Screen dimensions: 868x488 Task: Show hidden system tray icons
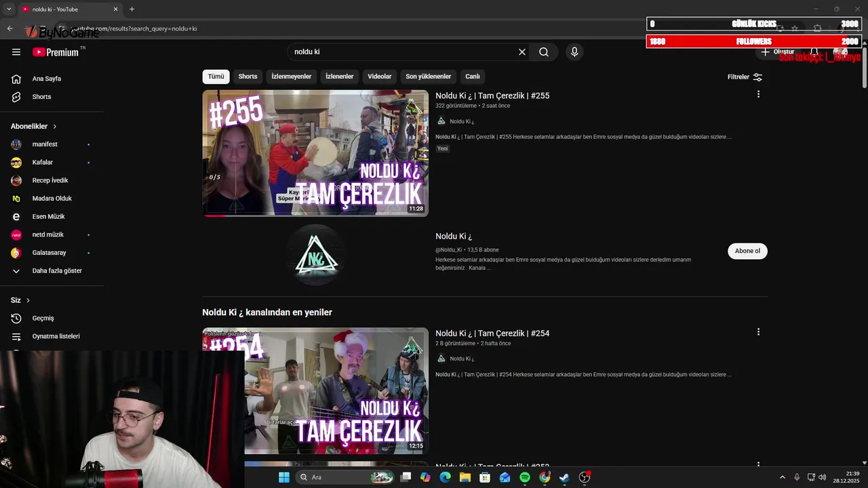click(x=782, y=477)
